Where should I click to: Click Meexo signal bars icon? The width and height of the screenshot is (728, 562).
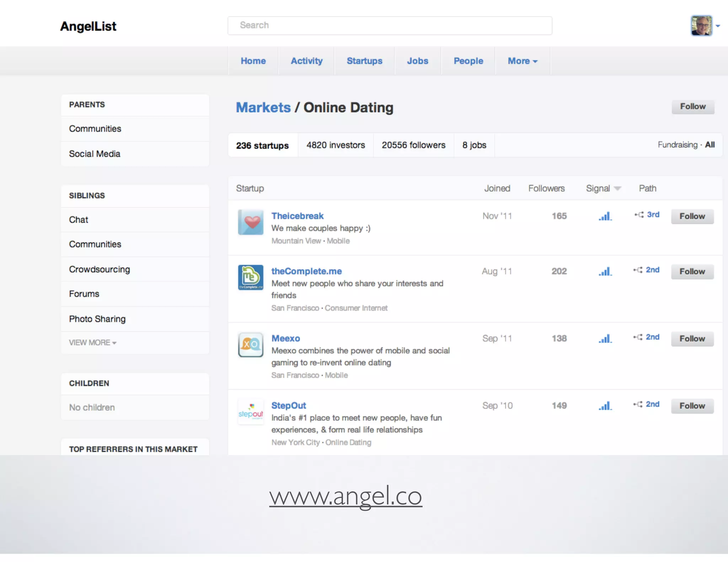[x=605, y=339]
